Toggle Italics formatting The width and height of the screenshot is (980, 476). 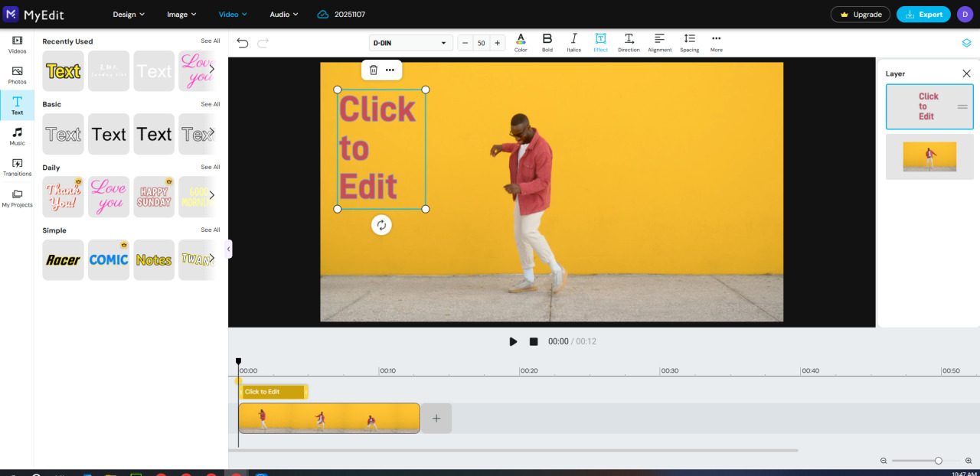coord(573,42)
